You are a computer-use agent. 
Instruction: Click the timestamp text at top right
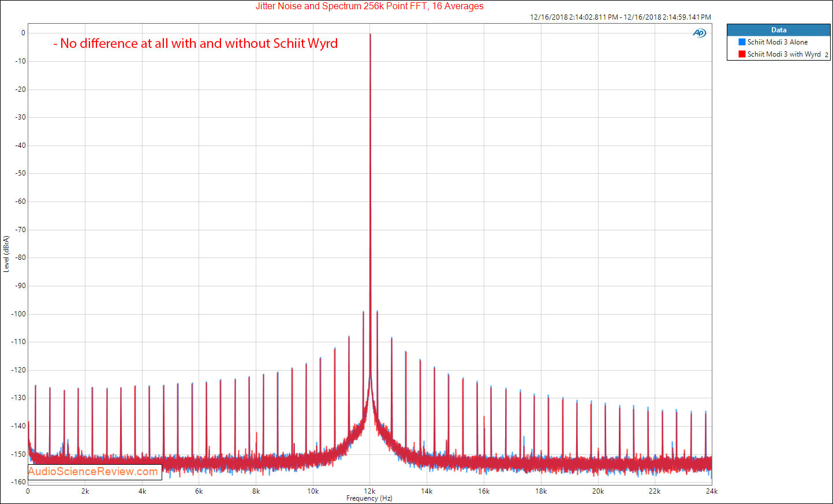coord(621,17)
